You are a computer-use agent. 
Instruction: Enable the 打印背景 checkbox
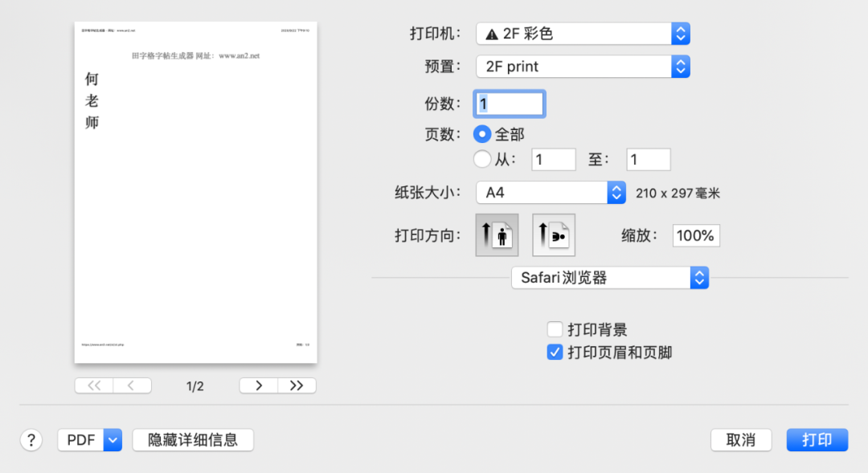[555, 329]
